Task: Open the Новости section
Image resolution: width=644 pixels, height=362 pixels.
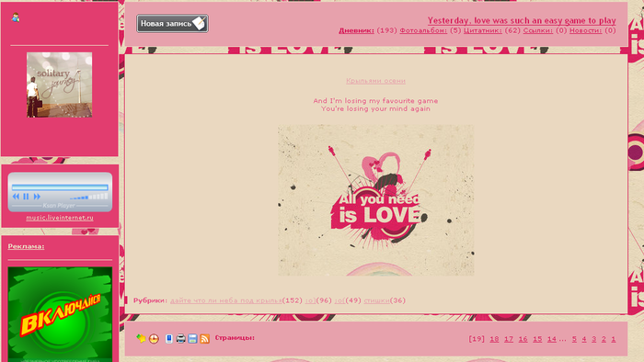Action: tap(586, 30)
